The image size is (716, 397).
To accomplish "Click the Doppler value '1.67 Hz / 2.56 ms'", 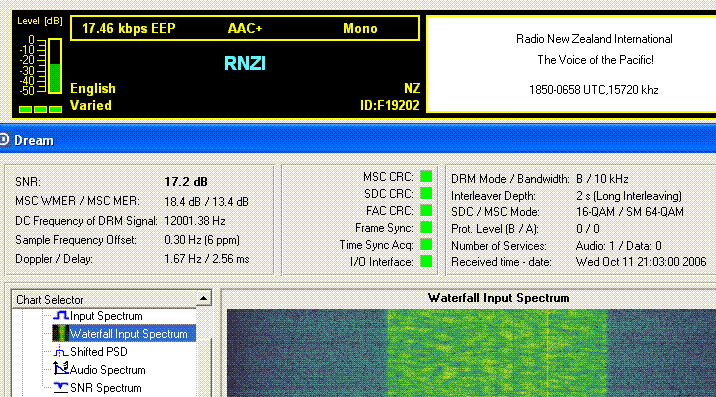I will pyautogui.click(x=207, y=259).
